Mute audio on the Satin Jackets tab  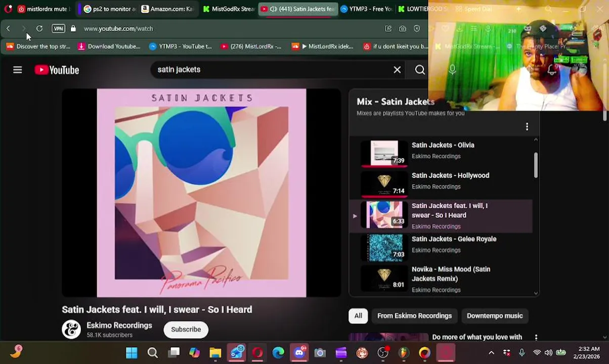(273, 9)
